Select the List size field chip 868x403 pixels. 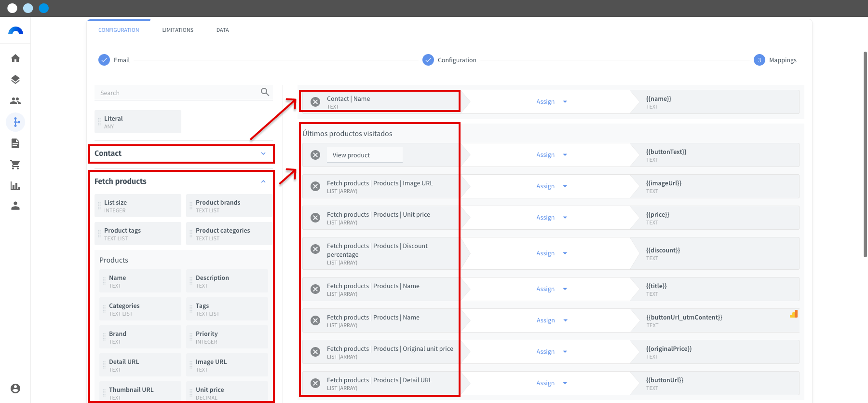138,206
